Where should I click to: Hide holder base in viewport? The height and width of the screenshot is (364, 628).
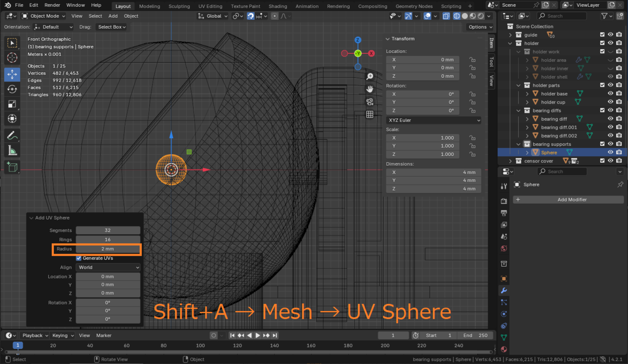click(x=610, y=94)
